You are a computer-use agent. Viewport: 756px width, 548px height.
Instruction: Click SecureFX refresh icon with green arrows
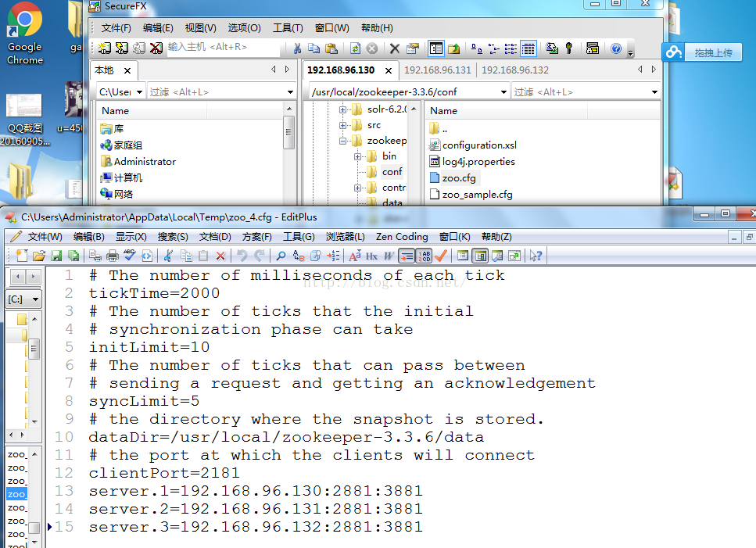coord(356,48)
